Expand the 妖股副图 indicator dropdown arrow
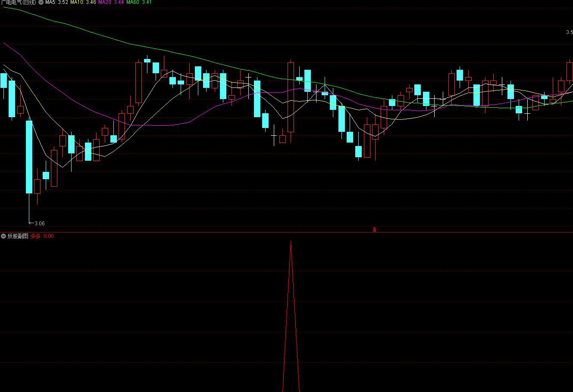 pyautogui.click(x=3, y=236)
